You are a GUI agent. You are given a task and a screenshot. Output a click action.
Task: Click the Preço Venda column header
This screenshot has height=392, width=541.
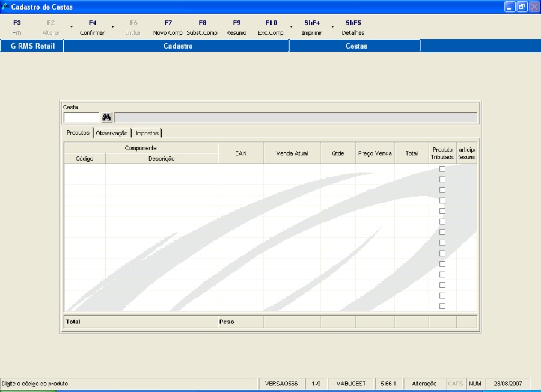[x=374, y=153]
